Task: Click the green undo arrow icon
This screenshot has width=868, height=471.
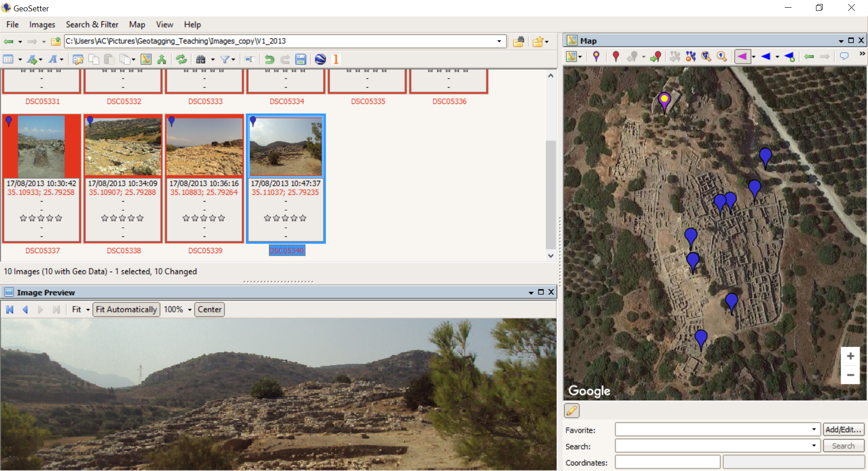Action: [270, 59]
